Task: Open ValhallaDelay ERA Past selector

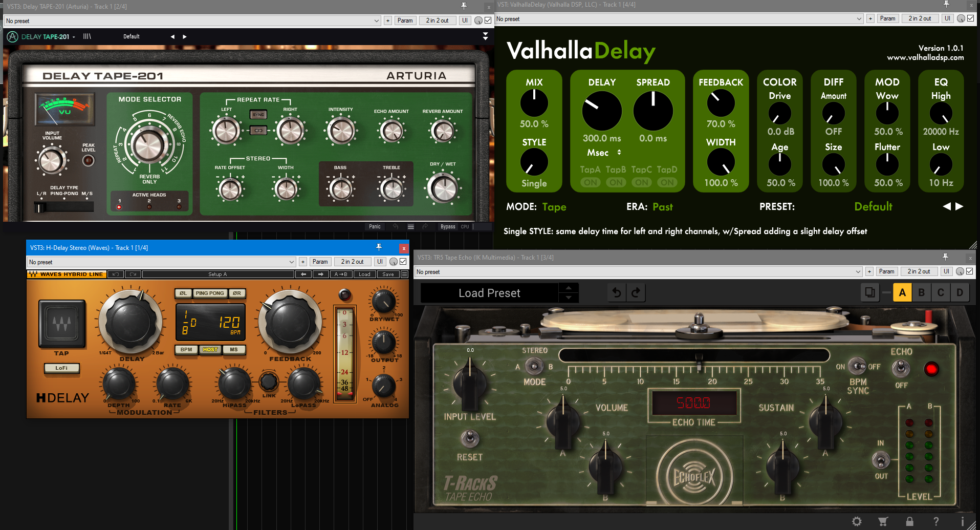Action: pos(663,207)
